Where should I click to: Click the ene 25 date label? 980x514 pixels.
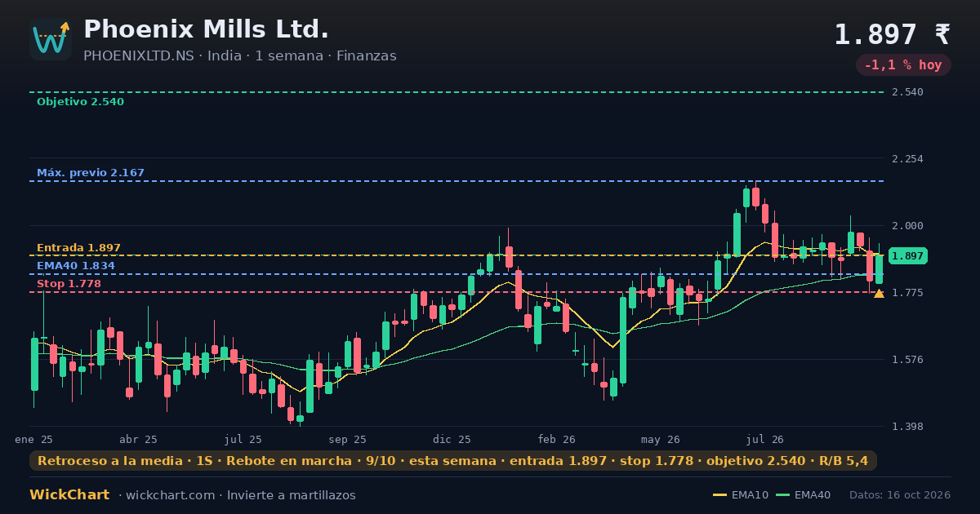33,439
